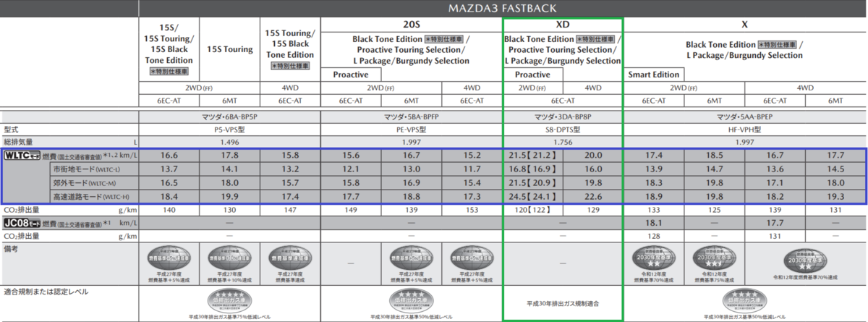
Task: Click the PE-VPS型 engine type
Action: point(411,130)
